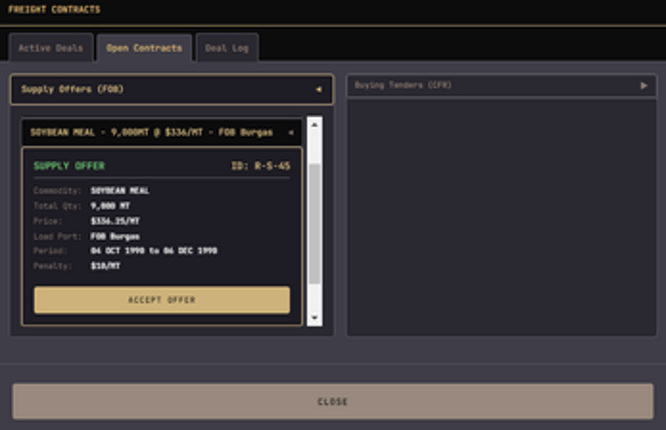
Task: Click the Close button
Action: pos(332,401)
